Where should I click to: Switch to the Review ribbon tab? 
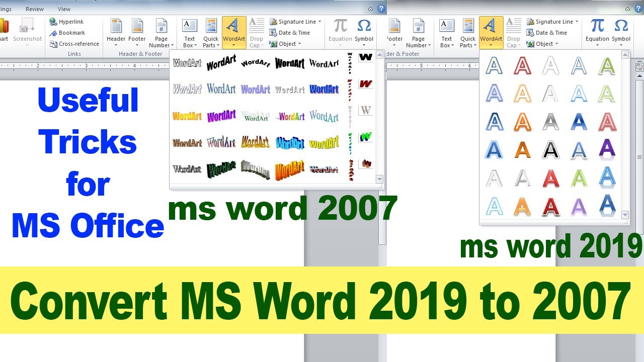pyautogui.click(x=35, y=9)
